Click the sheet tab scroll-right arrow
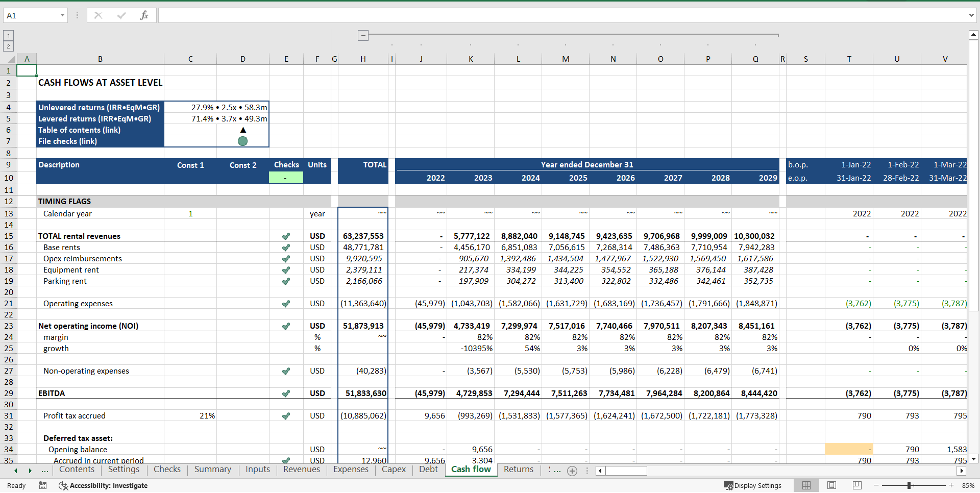 [x=30, y=471]
